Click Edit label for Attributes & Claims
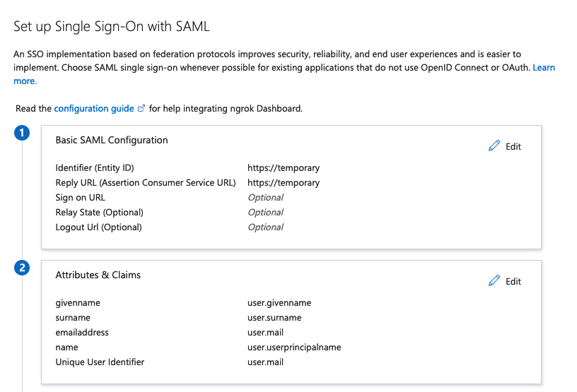 pos(513,281)
